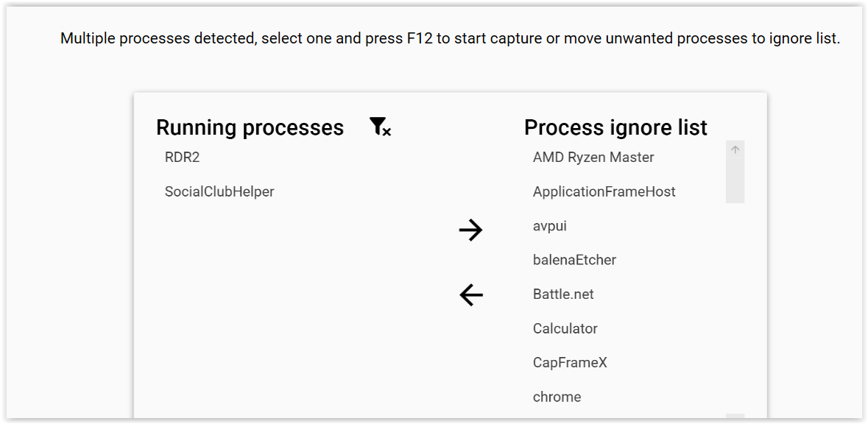This screenshot has width=868, height=424.
Task: Click the scrollbar up arrow in ignore list
Action: (x=734, y=148)
